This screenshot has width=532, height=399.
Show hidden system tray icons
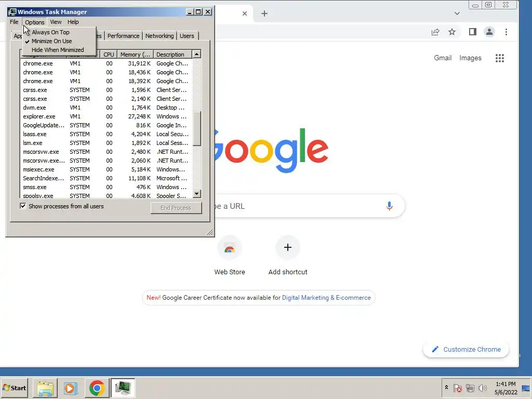(446, 388)
